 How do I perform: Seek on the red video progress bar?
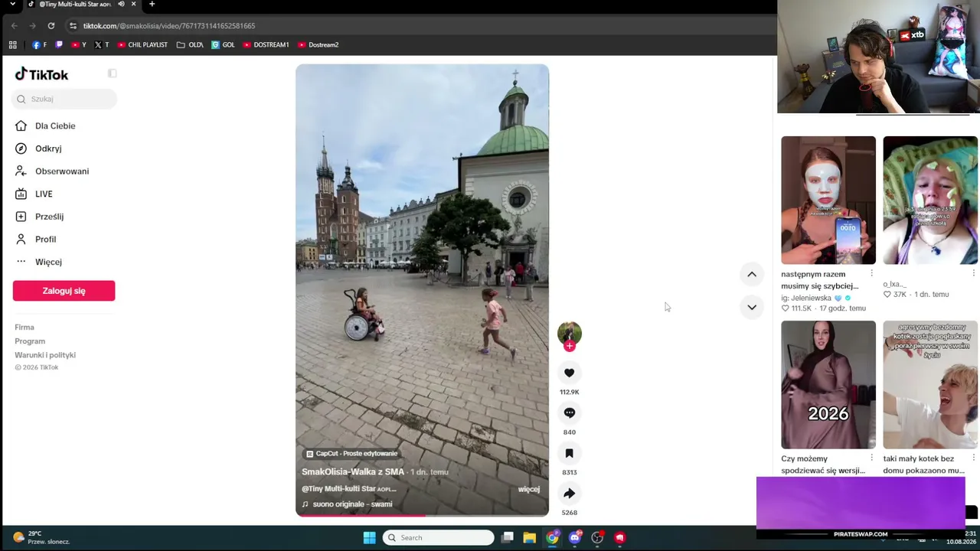click(422, 515)
